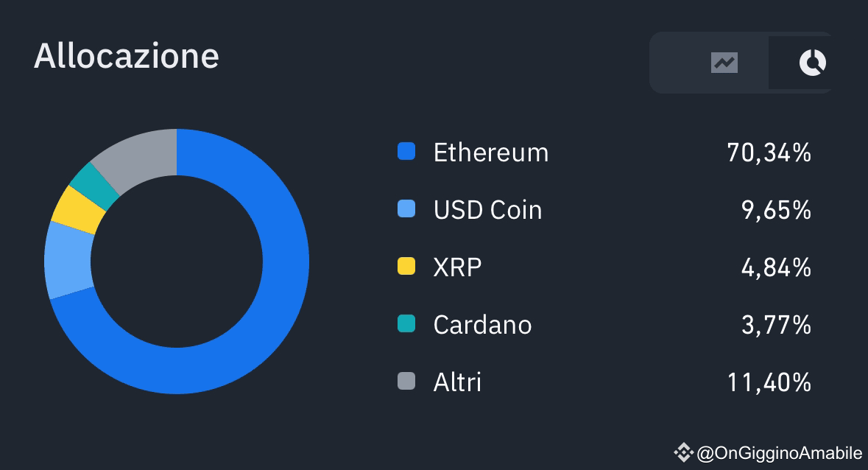Screen dimensions: 868x470
Task: Select the USD Coin legend label
Action: point(487,210)
